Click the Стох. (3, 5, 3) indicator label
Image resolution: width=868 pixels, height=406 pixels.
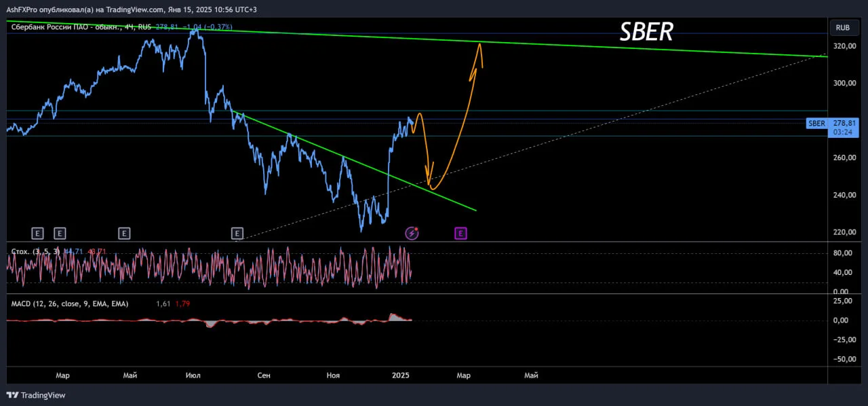click(35, 252)
